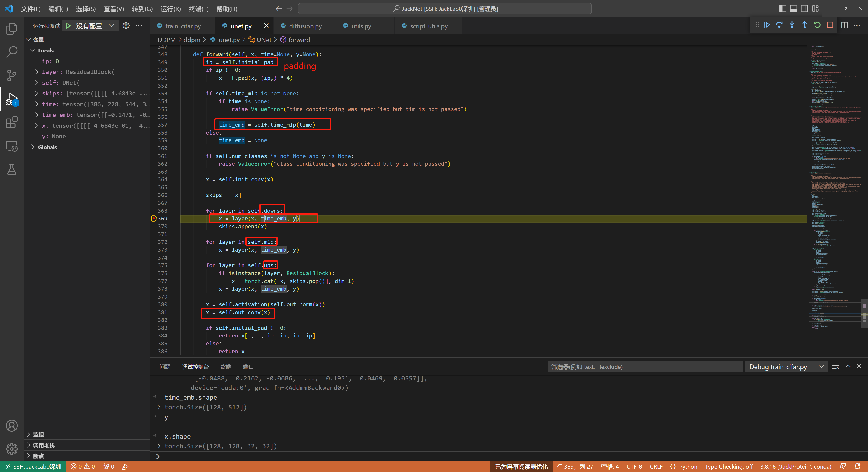Image resolution: width=868 pixels, height=472 pixels.
Task: Open the Manage gear at sidebar bottom
Action: point(12,449)
